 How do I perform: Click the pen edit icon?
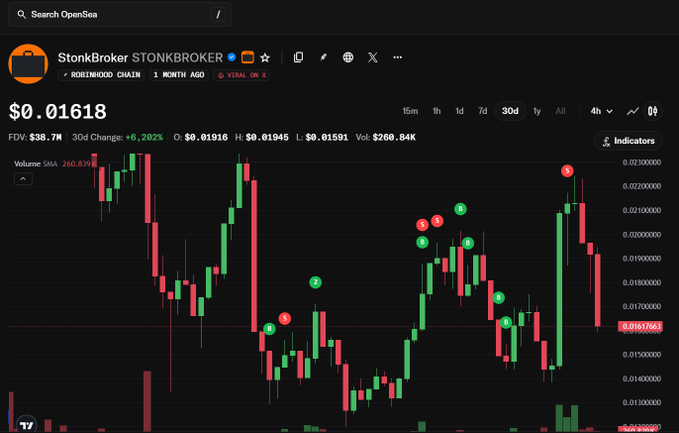pos(323,57)
